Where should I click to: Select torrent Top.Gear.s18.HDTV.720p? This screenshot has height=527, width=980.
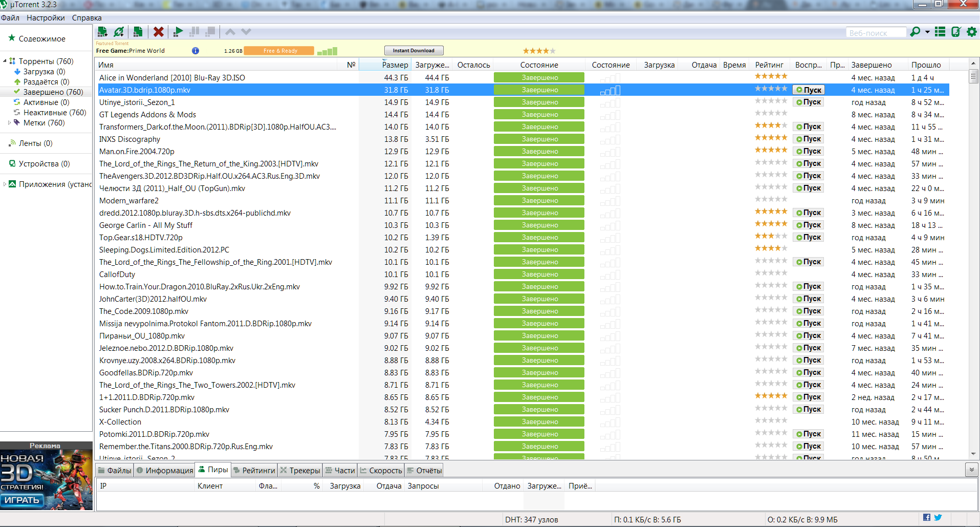click(141, 238)
